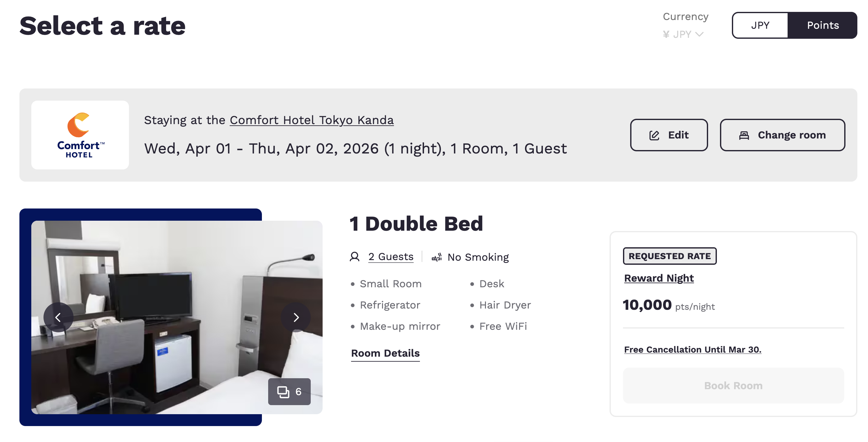Click the guest person icon next to 2 Guests

(x=354, y=257)
